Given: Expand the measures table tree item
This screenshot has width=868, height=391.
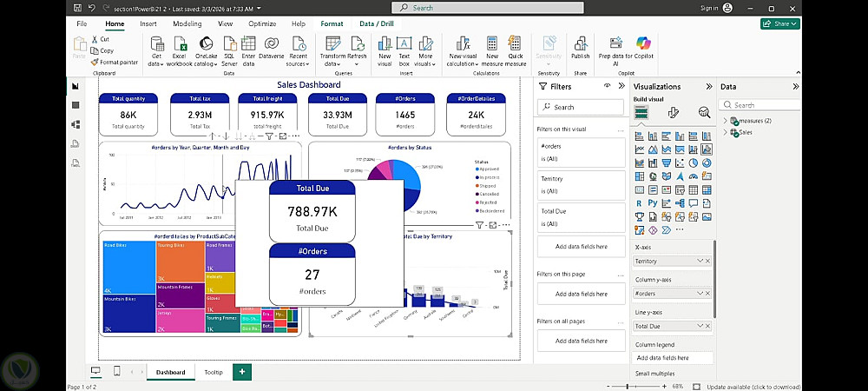Looking at the screenshot, I should pyautogui.click(x=726, y=121).
